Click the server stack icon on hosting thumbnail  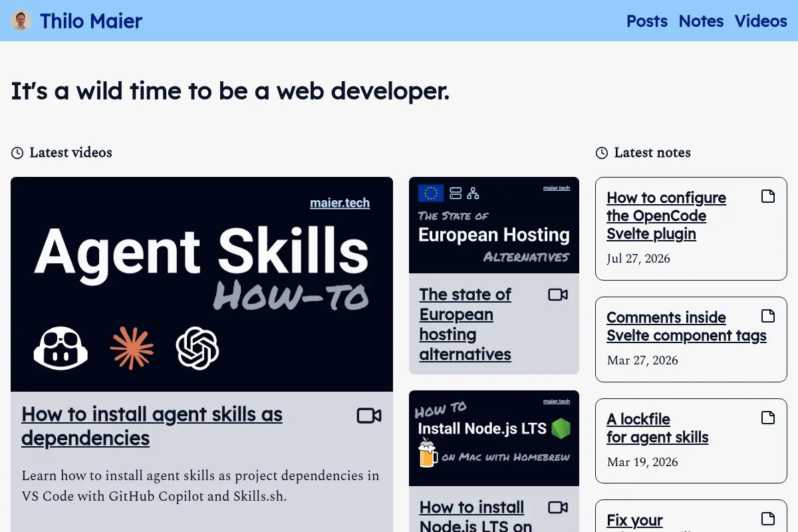456,194
